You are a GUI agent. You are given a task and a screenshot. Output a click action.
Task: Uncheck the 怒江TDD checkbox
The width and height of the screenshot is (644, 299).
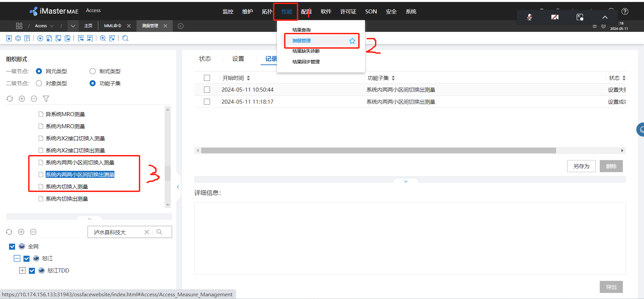pos(32,271)
